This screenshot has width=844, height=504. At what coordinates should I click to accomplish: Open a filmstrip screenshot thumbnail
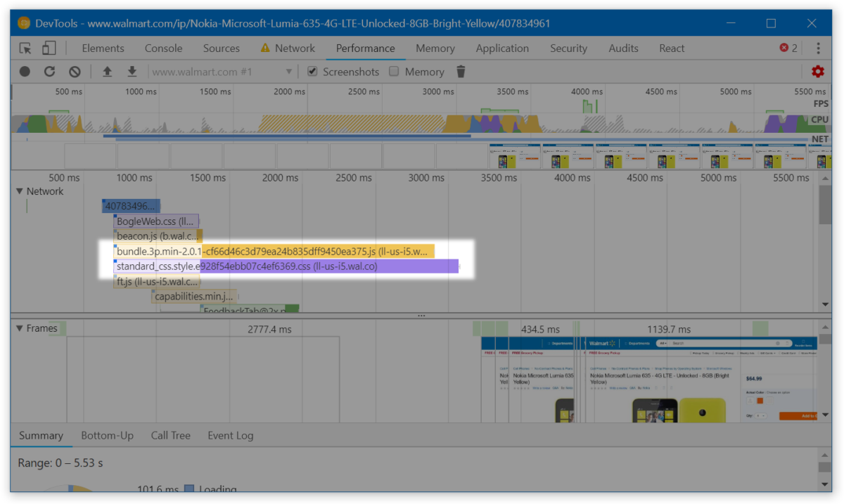pos(514,155)
